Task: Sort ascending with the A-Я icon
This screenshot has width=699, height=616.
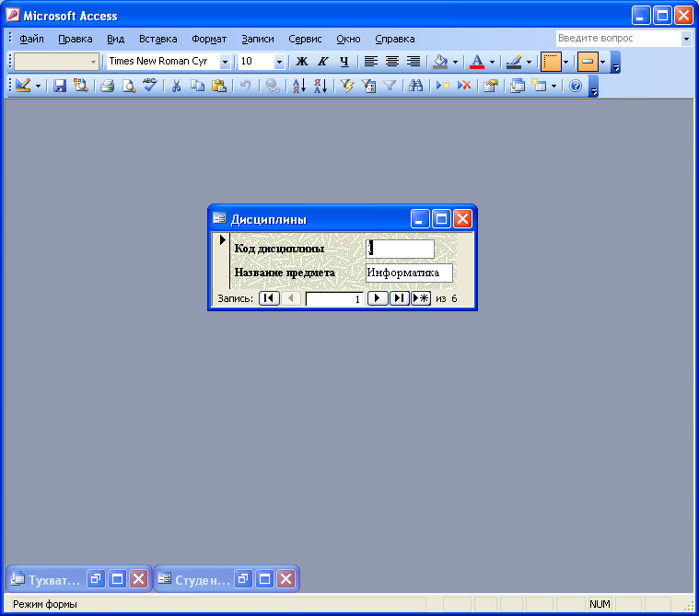Action: click(x=298, y=85)
